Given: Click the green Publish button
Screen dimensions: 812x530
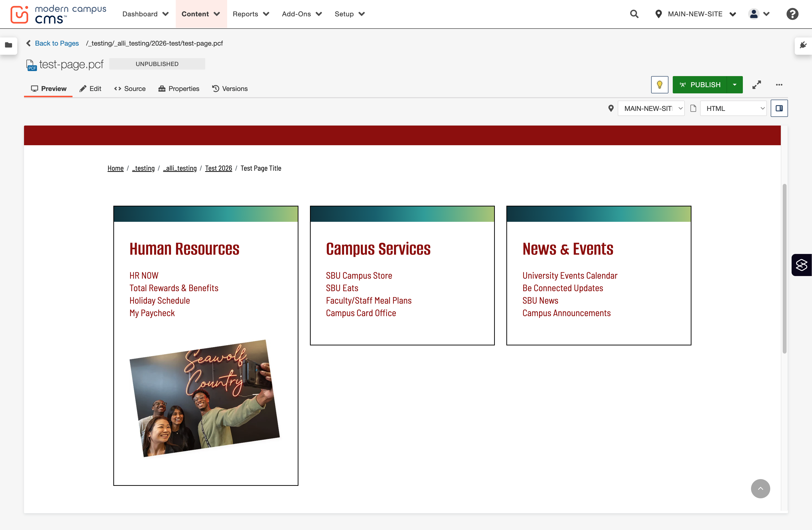Looking at the screenshot, I should pos(699,84).
